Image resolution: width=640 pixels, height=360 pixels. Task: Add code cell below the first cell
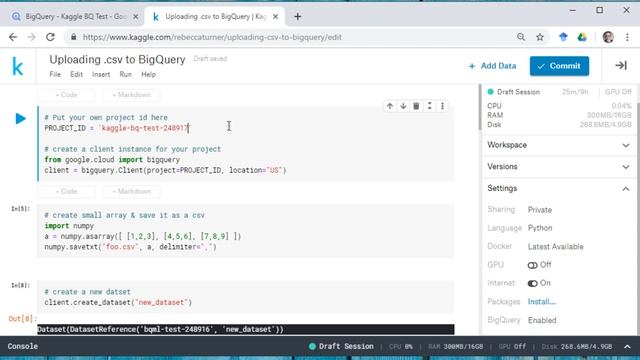(x=66, y=192)
